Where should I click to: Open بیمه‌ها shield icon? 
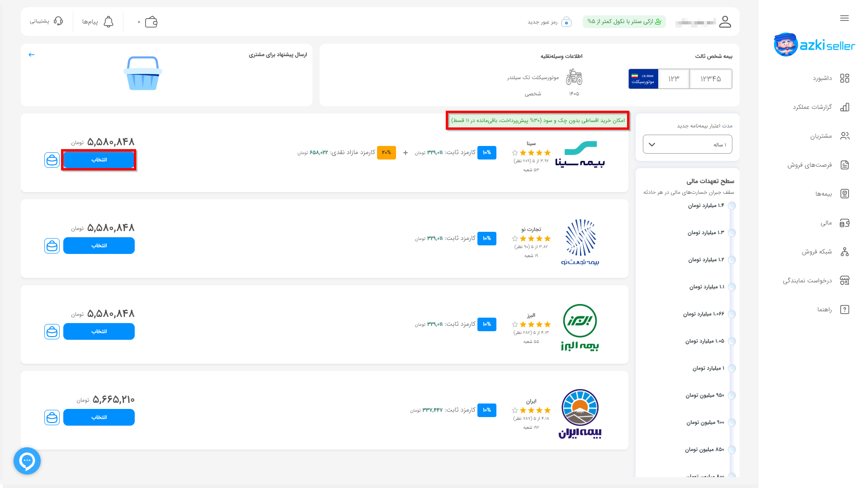point(844,194)
